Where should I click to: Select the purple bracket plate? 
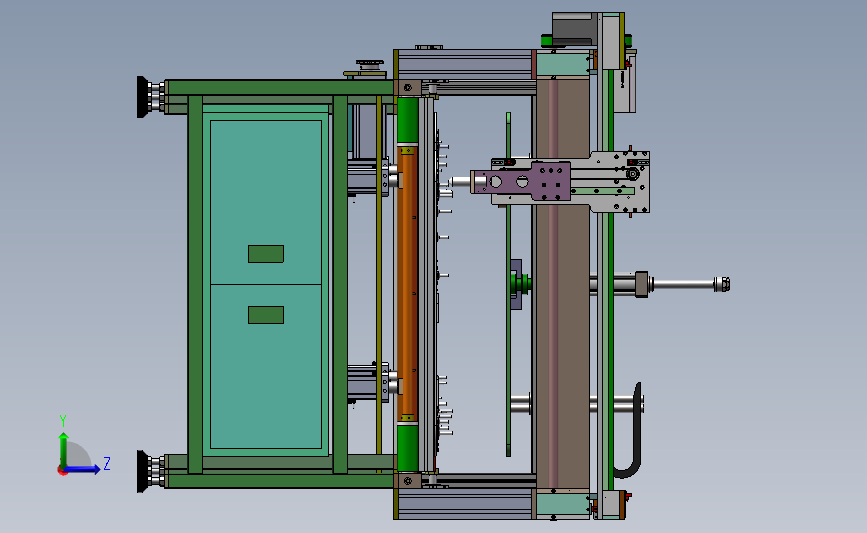tap(523, 181)
